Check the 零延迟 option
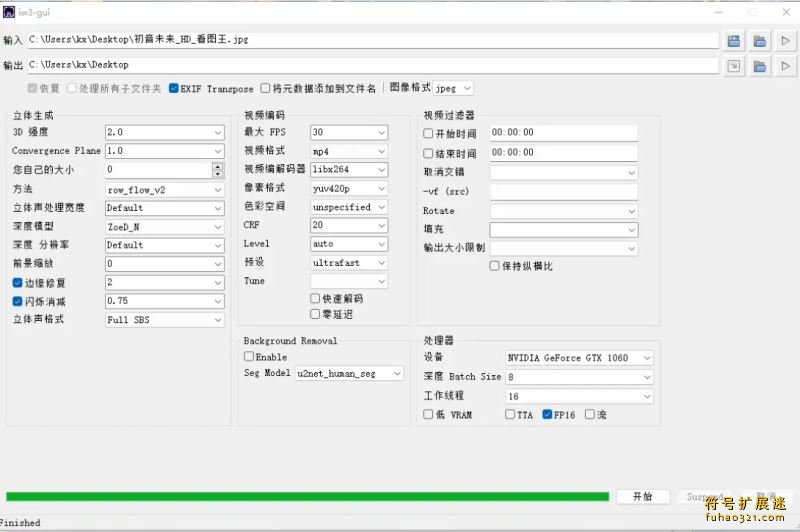This screenshot has width=800, height=532. (x=315, y=314)
